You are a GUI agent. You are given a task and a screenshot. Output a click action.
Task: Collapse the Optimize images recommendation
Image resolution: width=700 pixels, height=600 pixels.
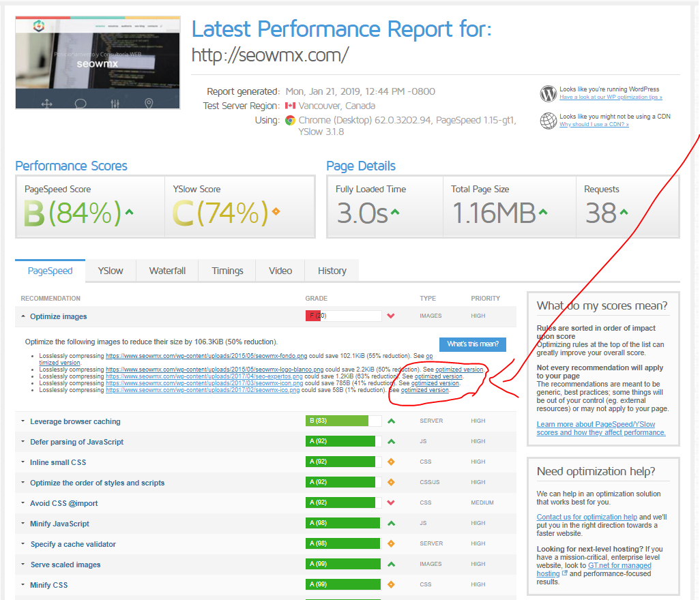click(x=59, y=316)
